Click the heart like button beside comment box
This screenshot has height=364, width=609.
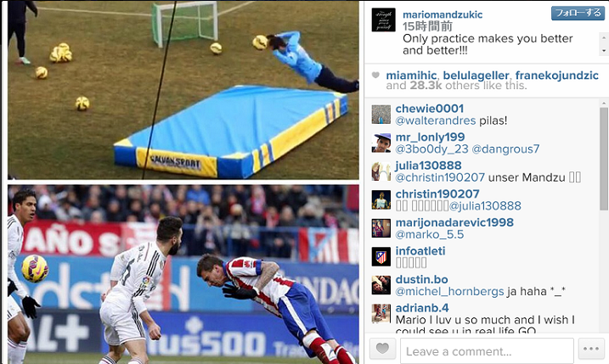coord(382,349)
